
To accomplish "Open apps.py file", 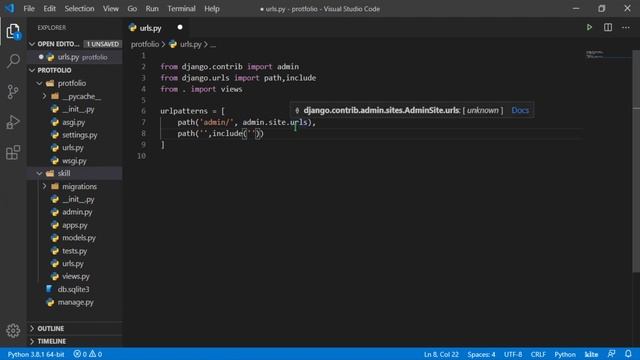I will pos(75,225).
